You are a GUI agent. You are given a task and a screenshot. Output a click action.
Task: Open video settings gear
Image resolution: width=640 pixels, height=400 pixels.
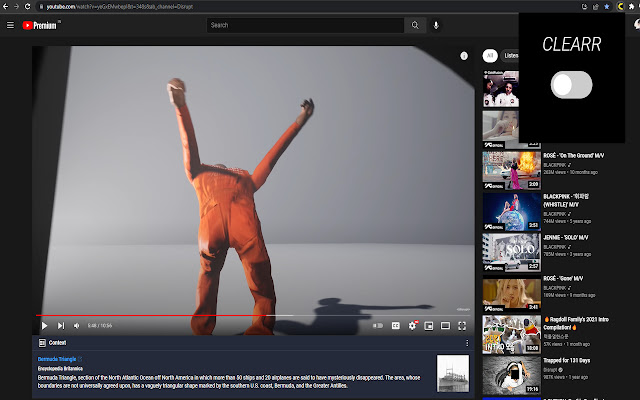click(413, 325)
